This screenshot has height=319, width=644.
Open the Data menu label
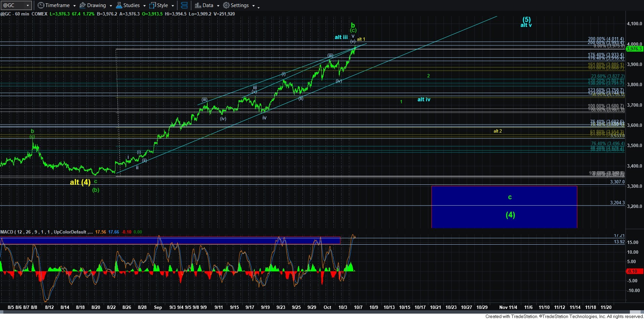click(208, 5)
